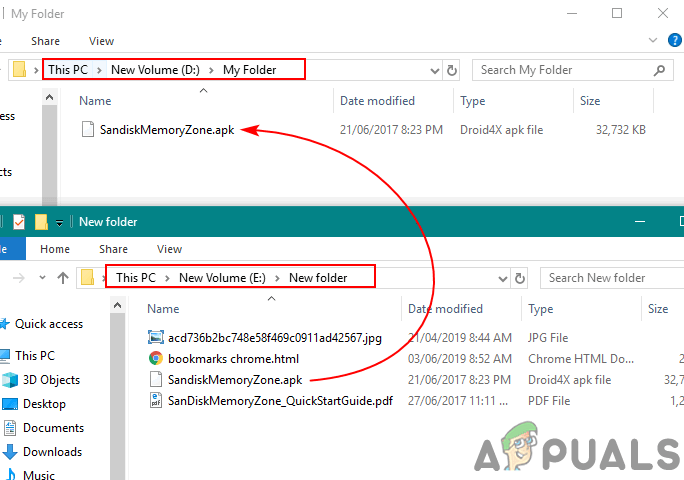This screenshot has height=480, width=684.
Task: Open Help in My Folder window
Action: pos(674,40)
